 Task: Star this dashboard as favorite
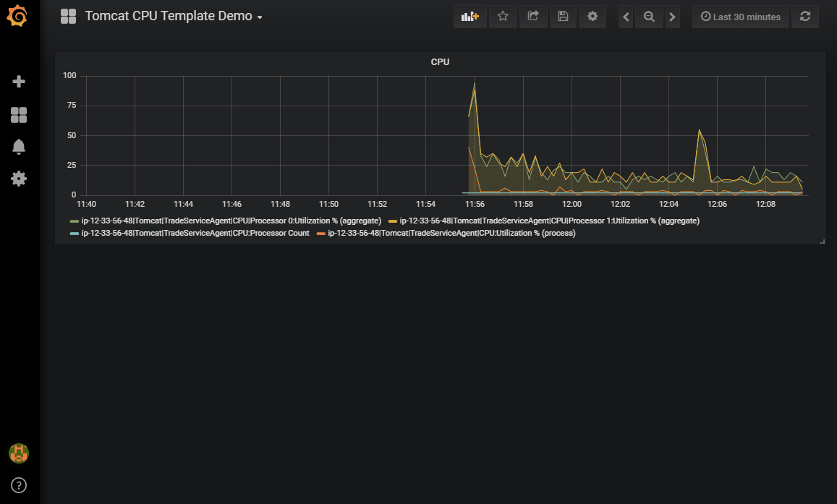pyautogui.click(x=503, y=17)
